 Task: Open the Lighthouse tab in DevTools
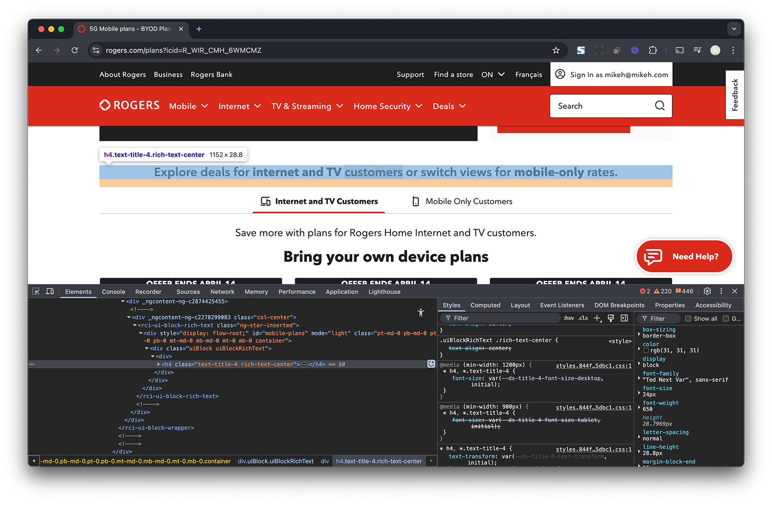[x=384, y=292]
